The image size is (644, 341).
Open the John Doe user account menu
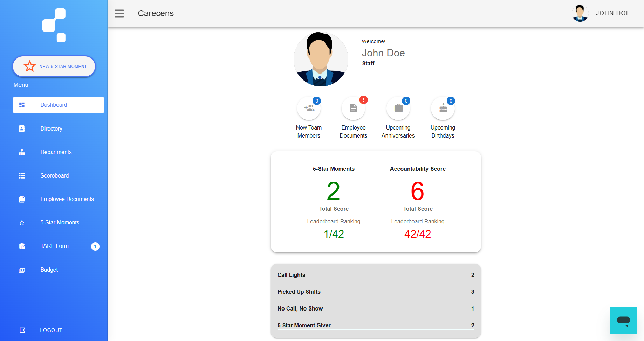coord(601,13)
